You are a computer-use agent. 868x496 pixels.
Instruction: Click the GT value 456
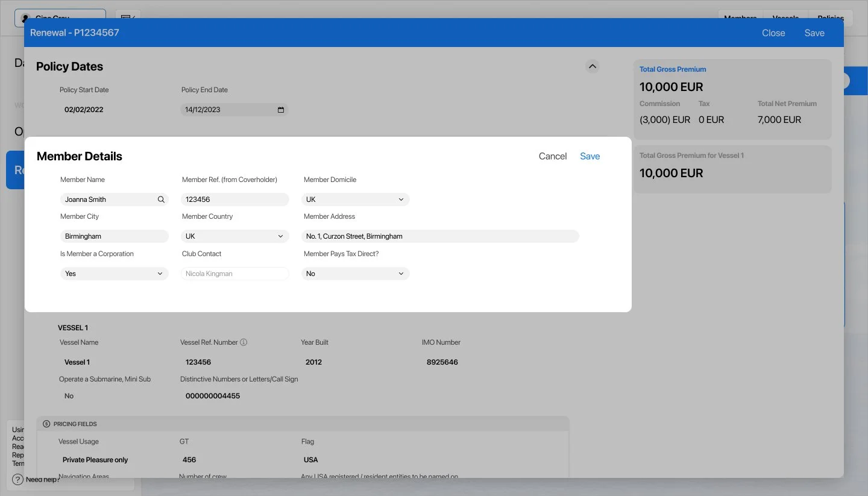coord(189,460)
